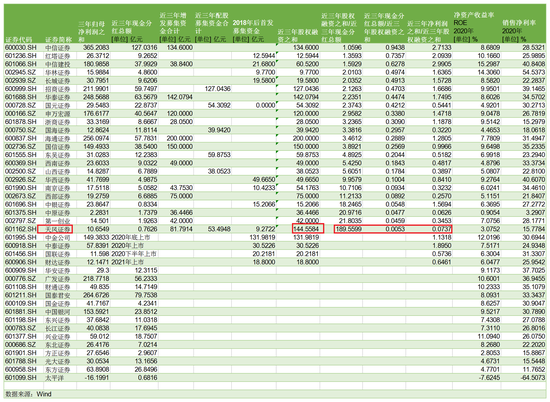Click the value 365.2083
Image resolution: width=550 pixels, height=402 pixels.
point(96,47)
